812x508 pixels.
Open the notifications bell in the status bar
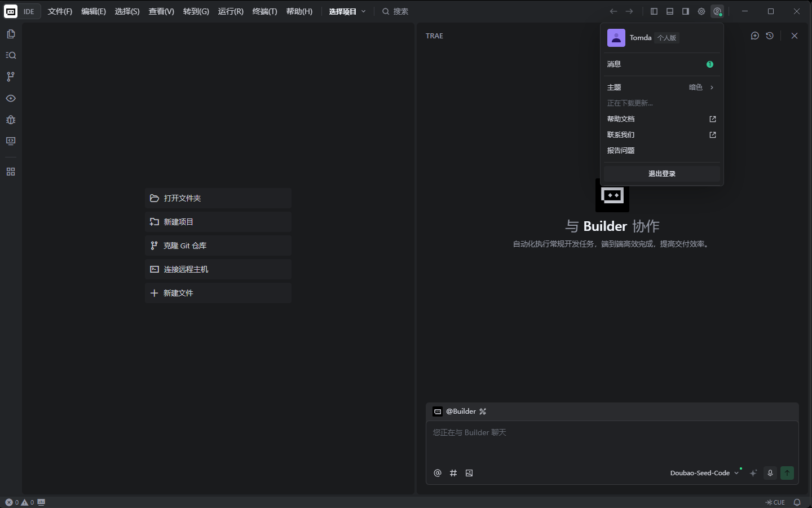tap(797, 502)
